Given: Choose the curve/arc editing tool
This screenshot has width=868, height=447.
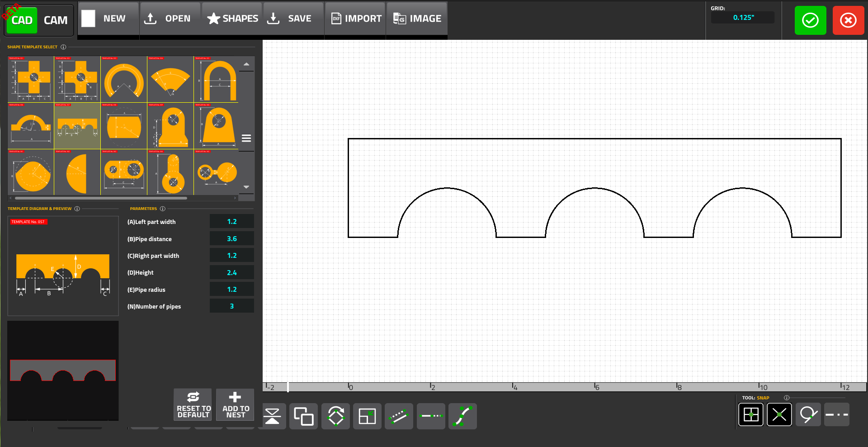Looking at the screenshot, I should coord(462,416).
